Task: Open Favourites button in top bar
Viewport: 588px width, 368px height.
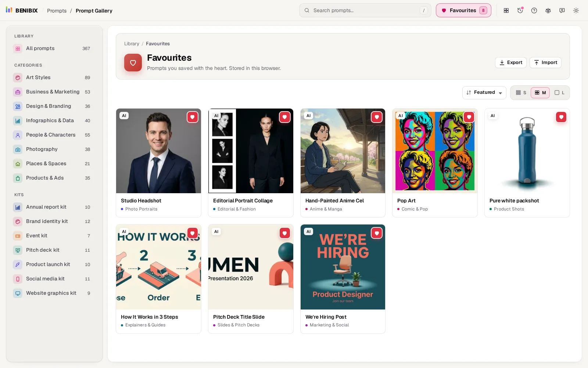Action: pyautogui.click(x=463, y=10)
